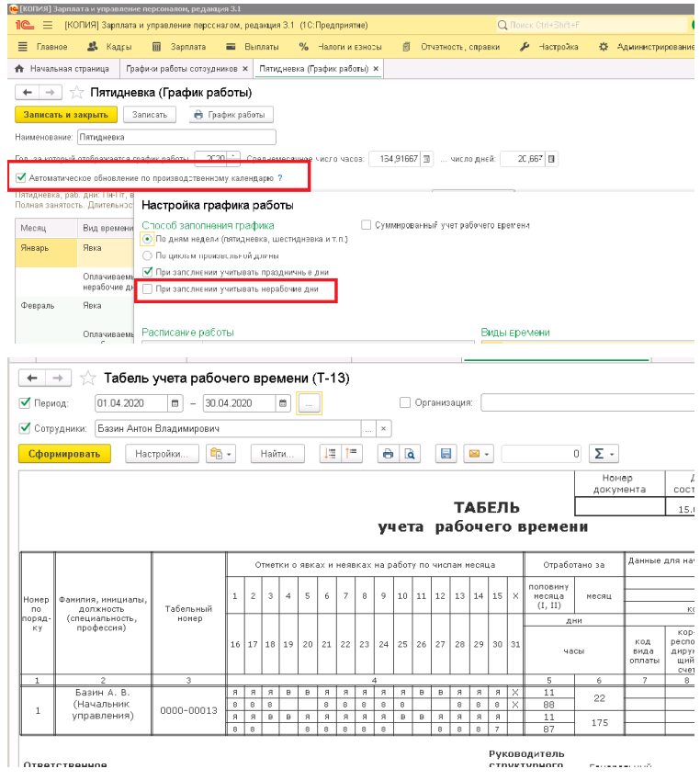Open the Зарплата menu section
This screenshot has height=780, width=700.
click(x=181, y=46)
